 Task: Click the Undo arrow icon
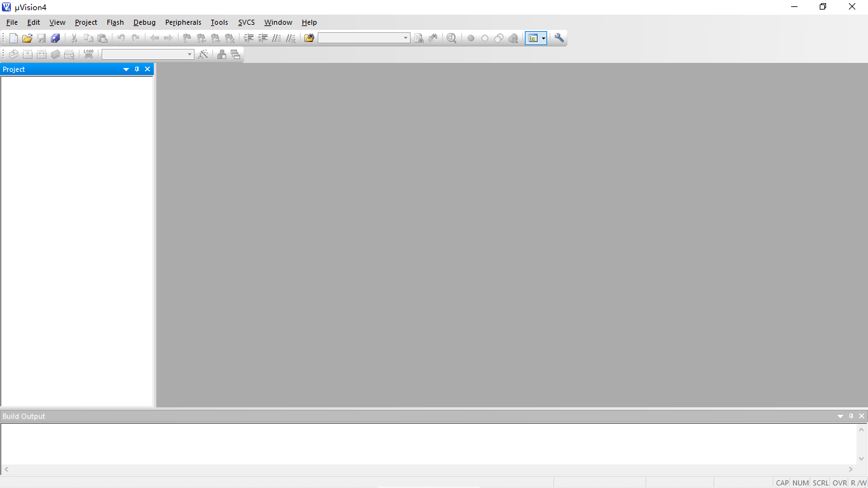coord(121,38)
